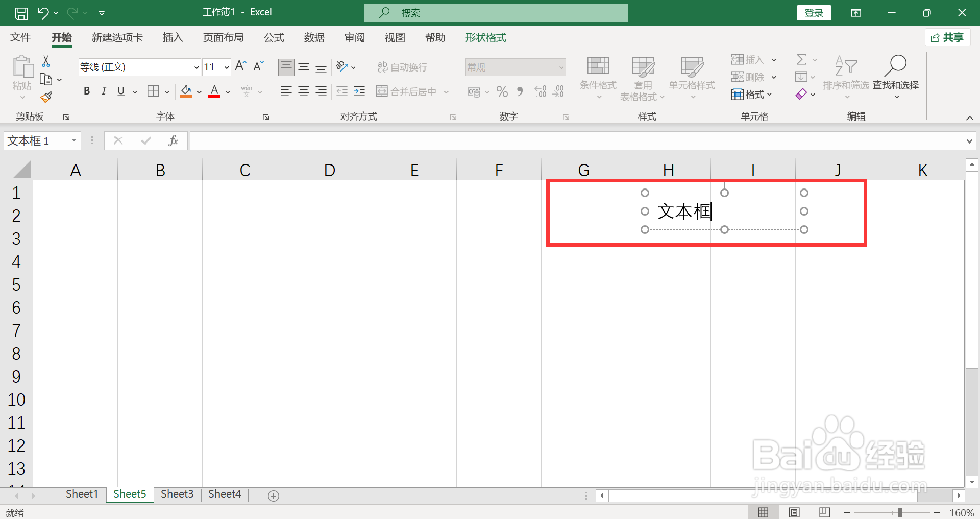
Task: Click the Increase Decimal icon
Action: (541, 92)
